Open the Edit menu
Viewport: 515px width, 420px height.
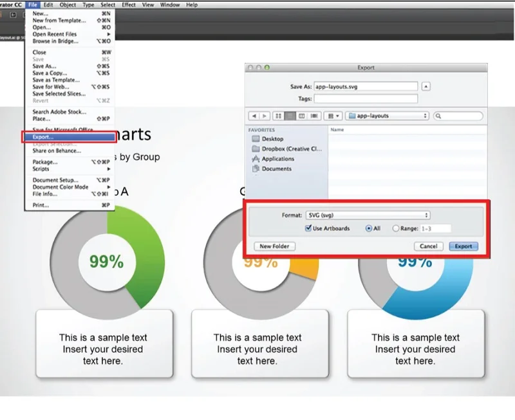coord(48,5)
